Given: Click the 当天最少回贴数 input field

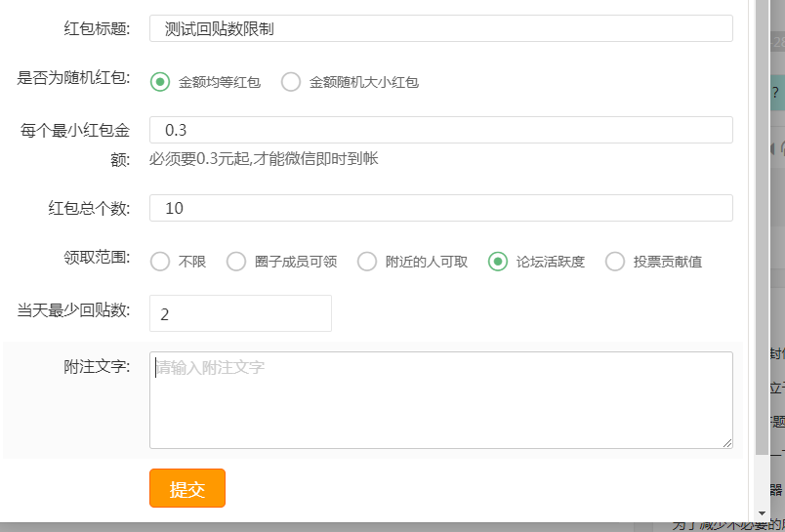Looking at the screenshot, I should [x=240, y=313].
